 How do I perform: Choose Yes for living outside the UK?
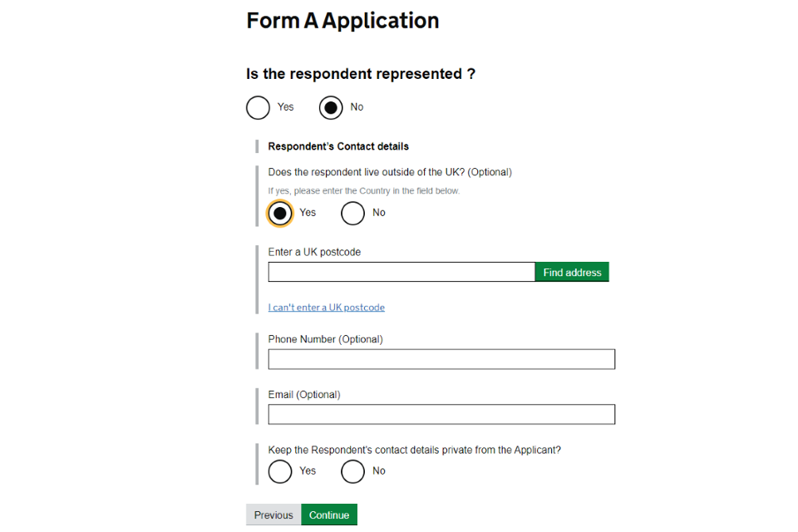[280, 213]
